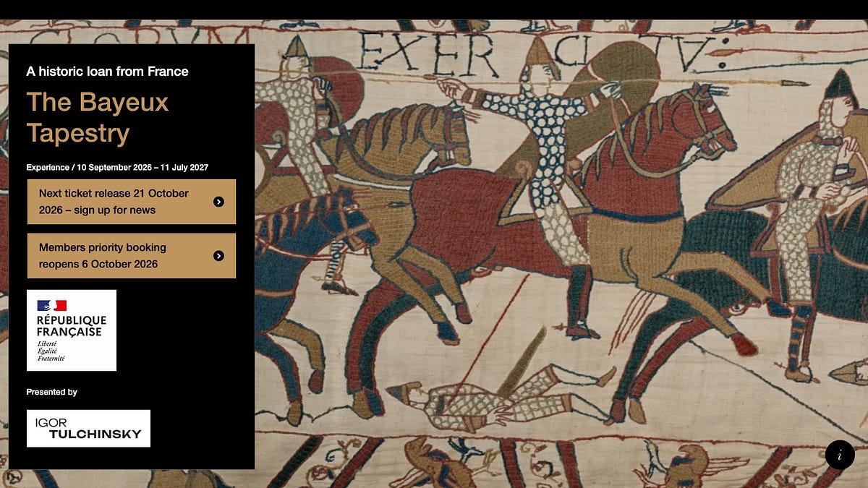
Task: Click arrow icon on Next ticket release
Action: click(219, 202)
